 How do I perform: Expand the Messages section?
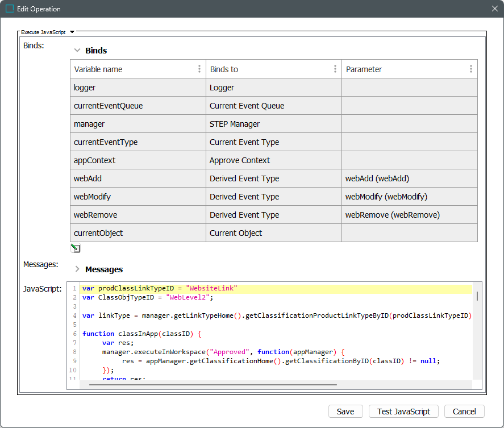77,269
